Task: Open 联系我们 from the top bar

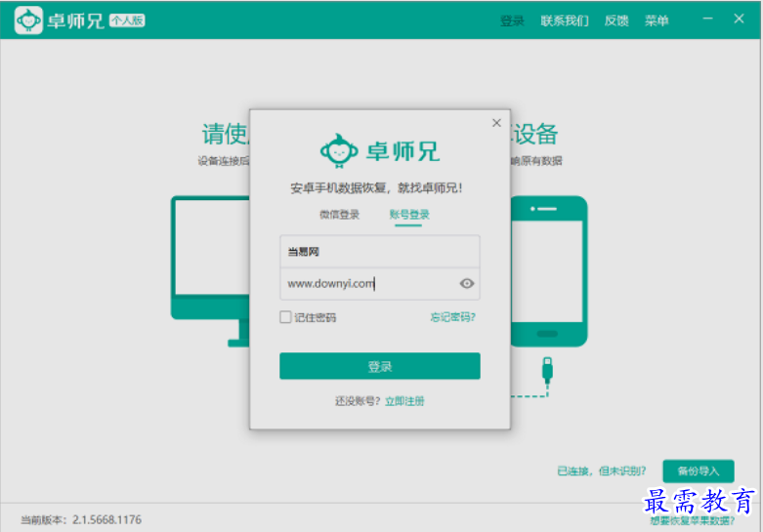Action: (565, 20)
